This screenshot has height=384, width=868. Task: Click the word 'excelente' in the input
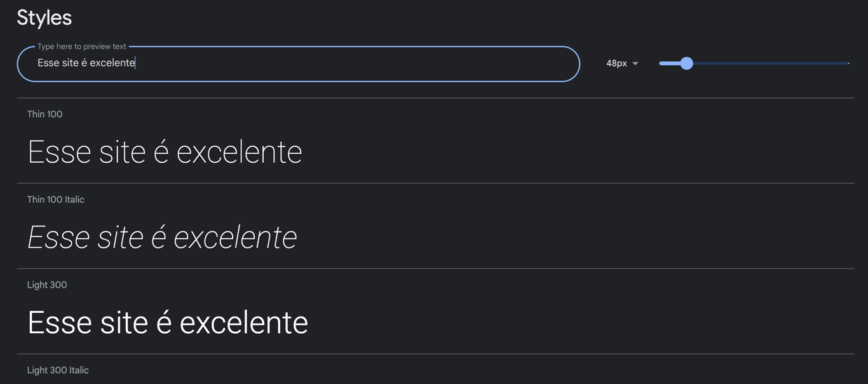click(x=113, y=64)
